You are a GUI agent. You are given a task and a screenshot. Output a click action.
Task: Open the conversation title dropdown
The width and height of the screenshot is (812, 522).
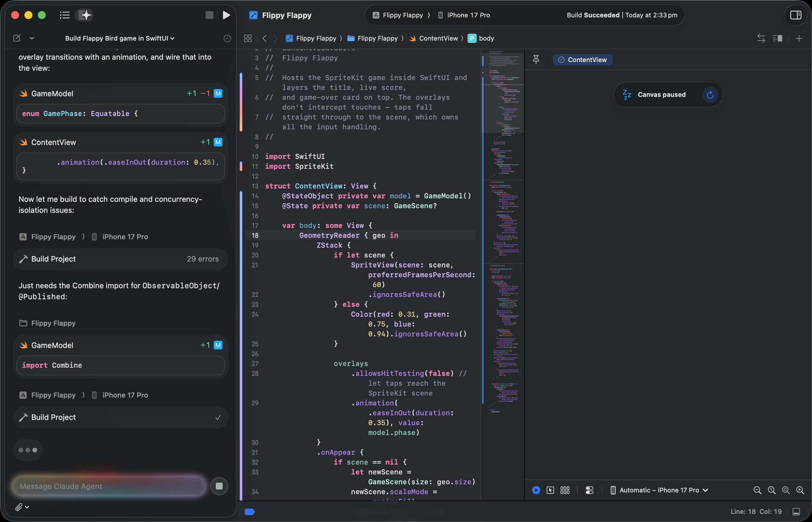click(x=120, y=38)
